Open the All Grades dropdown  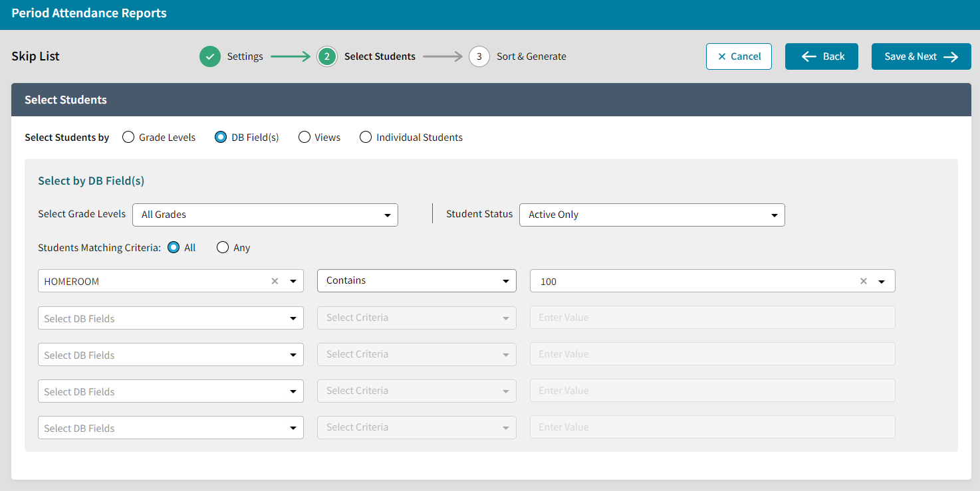[265, 215]
